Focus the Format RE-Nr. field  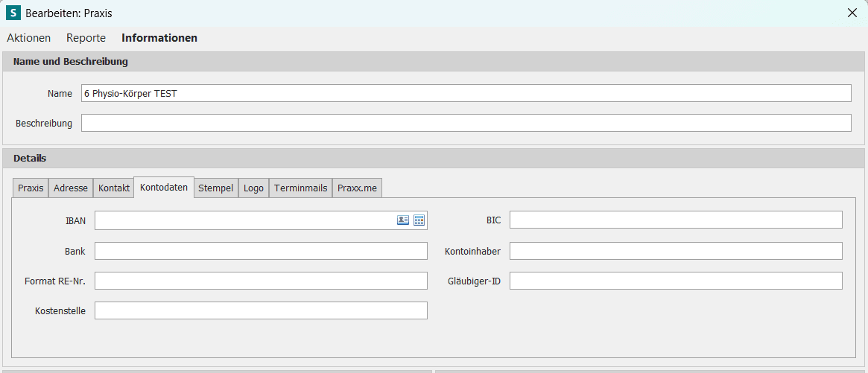click(261, 281)
